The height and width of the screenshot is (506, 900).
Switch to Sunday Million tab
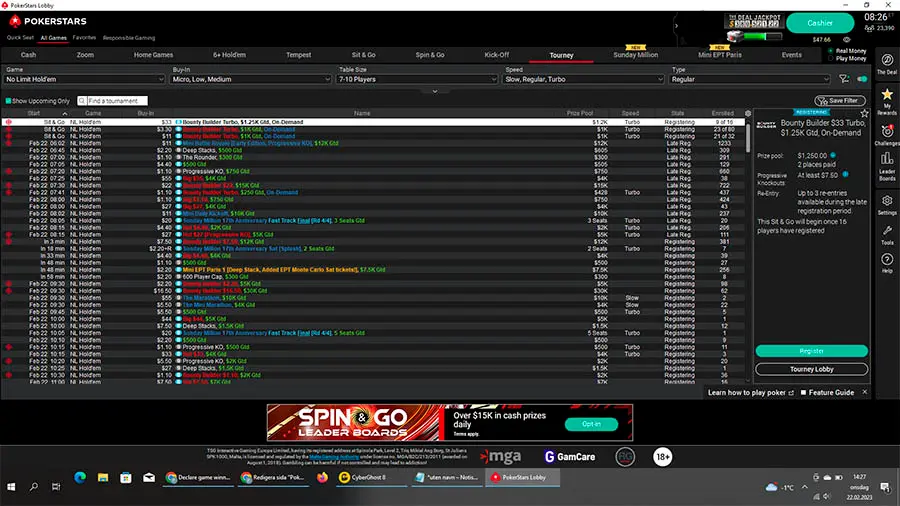click(x=635, y=55)
